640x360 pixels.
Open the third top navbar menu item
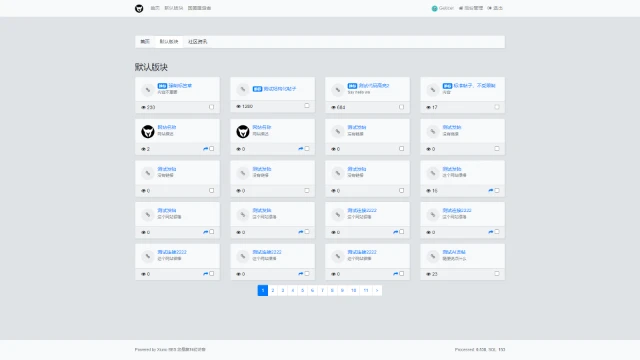199,8
